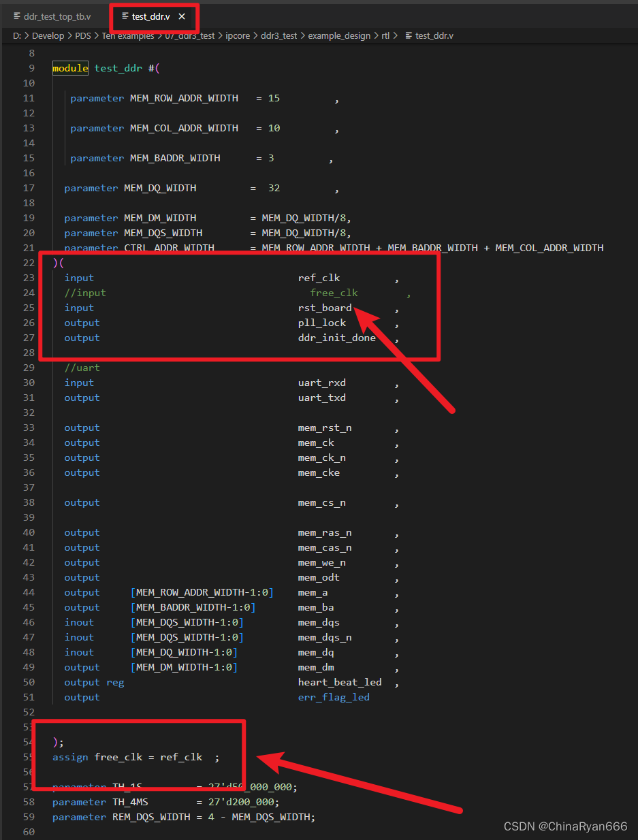This screenshot has height=840, width=638.
Task: Click MEM_BADDR_WIDTH parameter on line 15
Action: [x=175, y=158]
